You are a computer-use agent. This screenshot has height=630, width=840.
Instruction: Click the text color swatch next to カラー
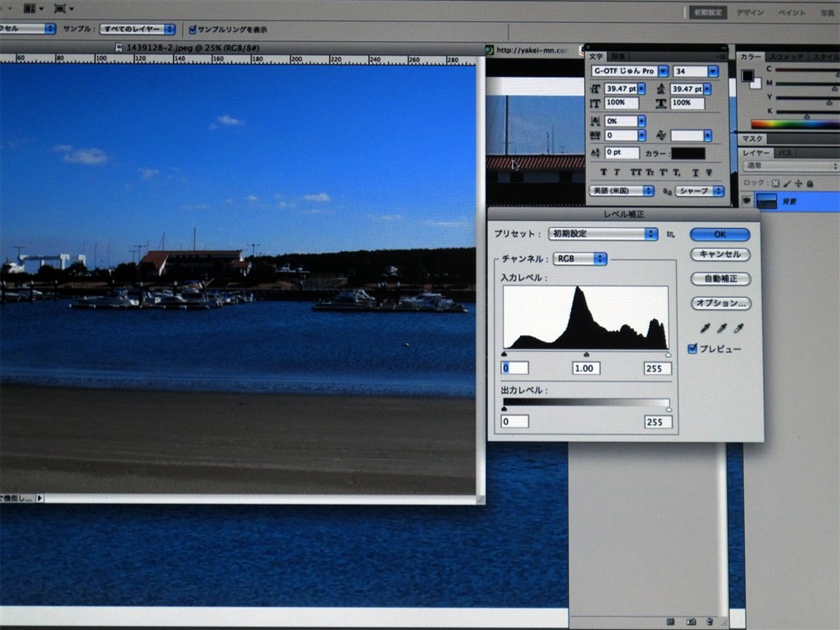[688, 153]
